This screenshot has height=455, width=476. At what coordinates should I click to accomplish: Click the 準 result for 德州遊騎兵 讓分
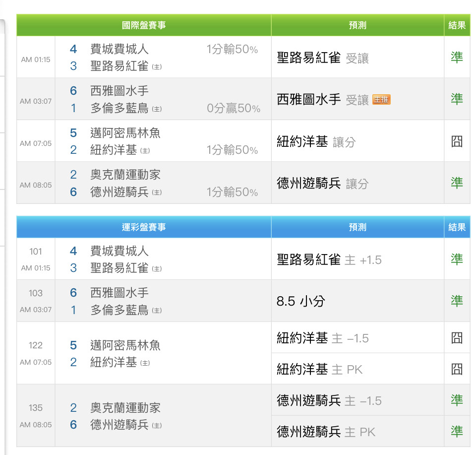pyautogui.click(x=457, y=183)
